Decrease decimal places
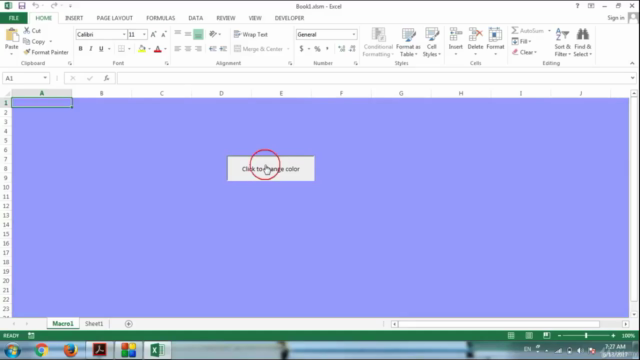 coord(352,49)
